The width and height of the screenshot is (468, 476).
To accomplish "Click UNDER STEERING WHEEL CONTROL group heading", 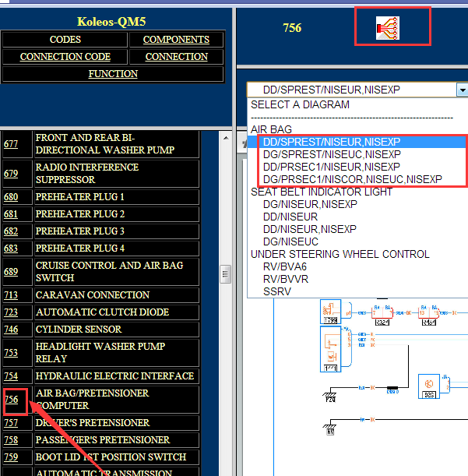I will click(x=340, y=254).
